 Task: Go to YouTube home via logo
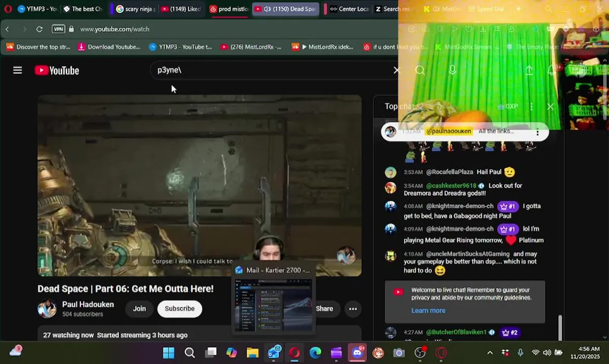[x=57, y=70]
